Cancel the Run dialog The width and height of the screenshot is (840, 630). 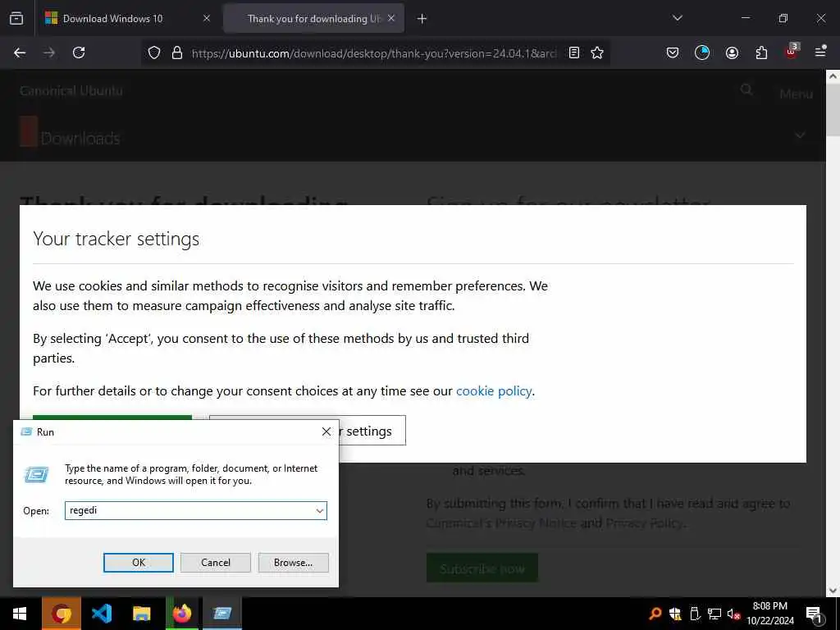pos(216,563)
